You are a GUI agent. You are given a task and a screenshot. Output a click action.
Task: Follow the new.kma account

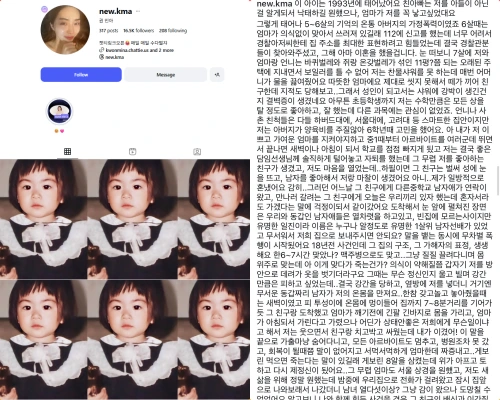click(81, 75)
